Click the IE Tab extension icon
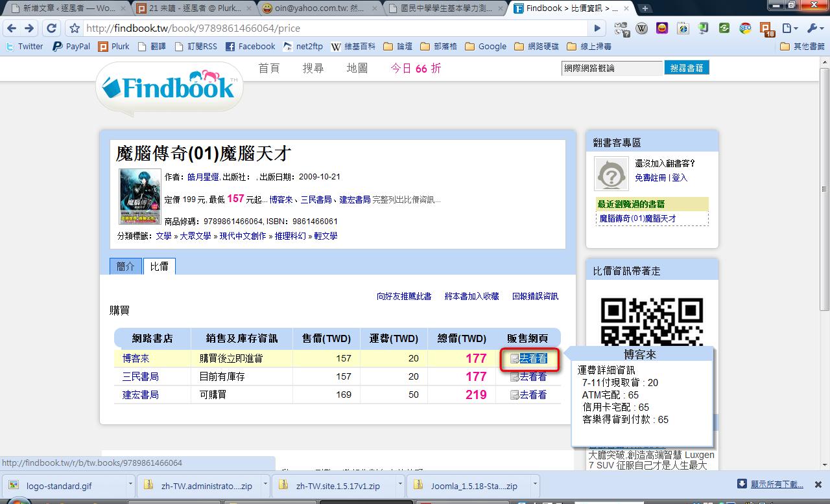830x504 pixels. [x=683, y=29]
